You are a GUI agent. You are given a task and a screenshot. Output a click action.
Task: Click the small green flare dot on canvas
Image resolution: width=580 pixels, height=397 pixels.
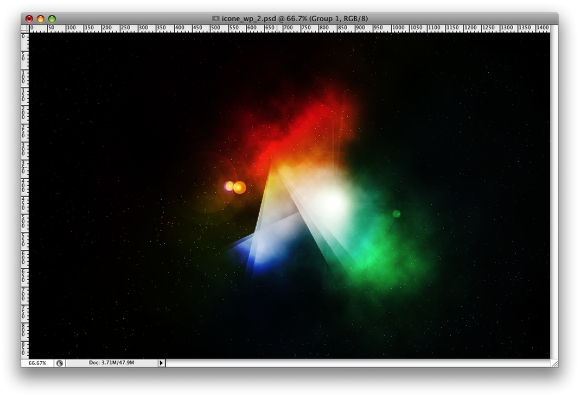click(396, 213)
